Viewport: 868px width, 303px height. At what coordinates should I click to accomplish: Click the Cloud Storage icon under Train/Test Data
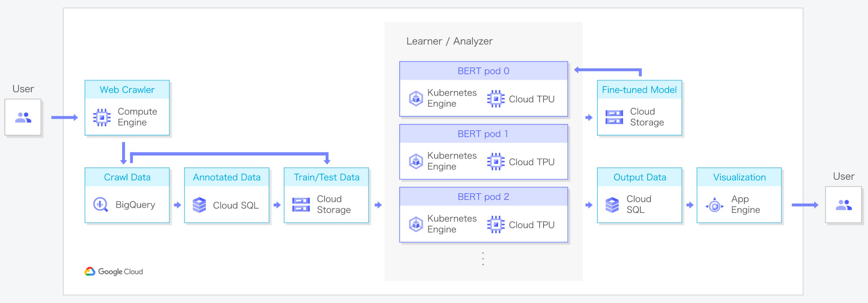pos(301,204)
